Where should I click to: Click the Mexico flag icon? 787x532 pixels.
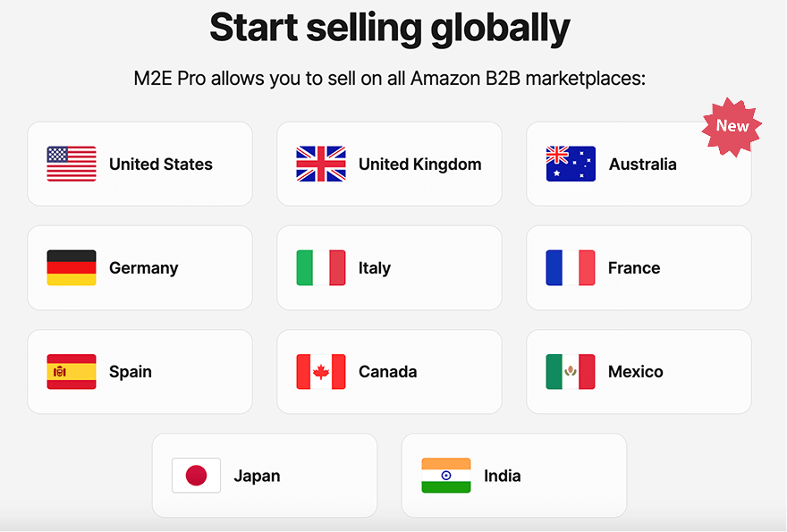[x=570, y=372]
